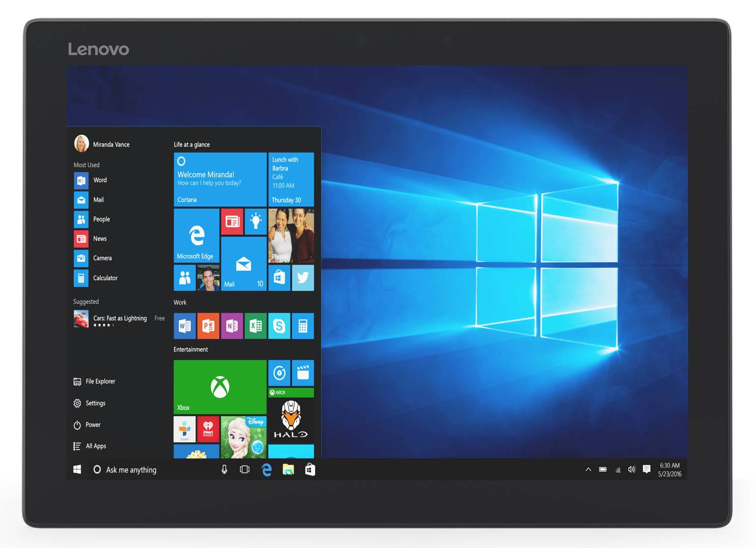Select Calculator from Most Used

(x=104, y=278)
